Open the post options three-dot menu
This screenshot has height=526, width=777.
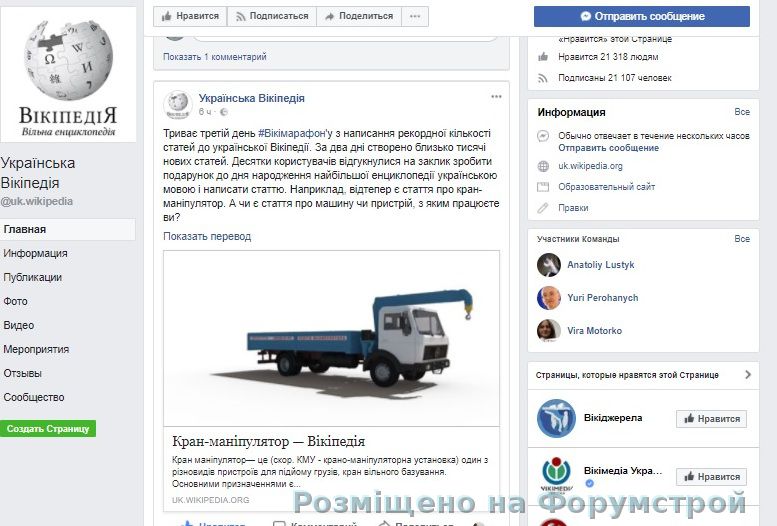click(496, 97)
